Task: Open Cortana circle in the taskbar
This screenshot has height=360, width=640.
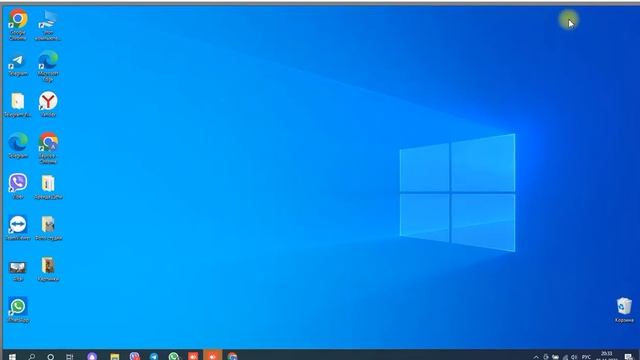Action: 50,356
